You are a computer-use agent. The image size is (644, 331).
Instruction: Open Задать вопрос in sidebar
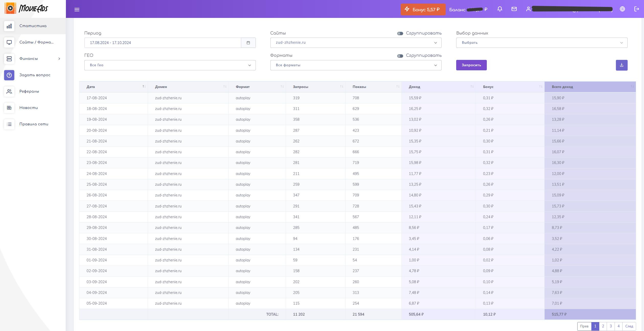pos(33,75)
